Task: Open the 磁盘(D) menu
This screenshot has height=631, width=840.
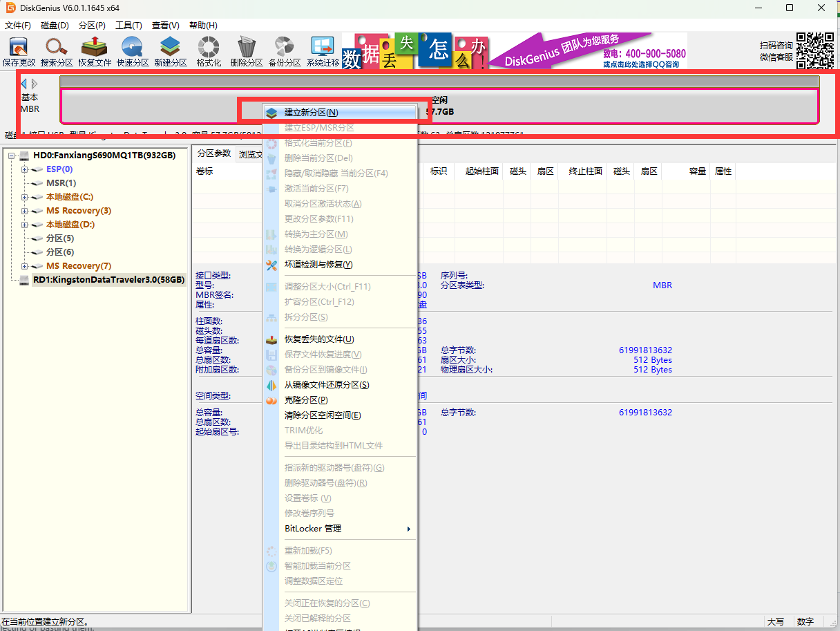Action: [x=55, y=26]
